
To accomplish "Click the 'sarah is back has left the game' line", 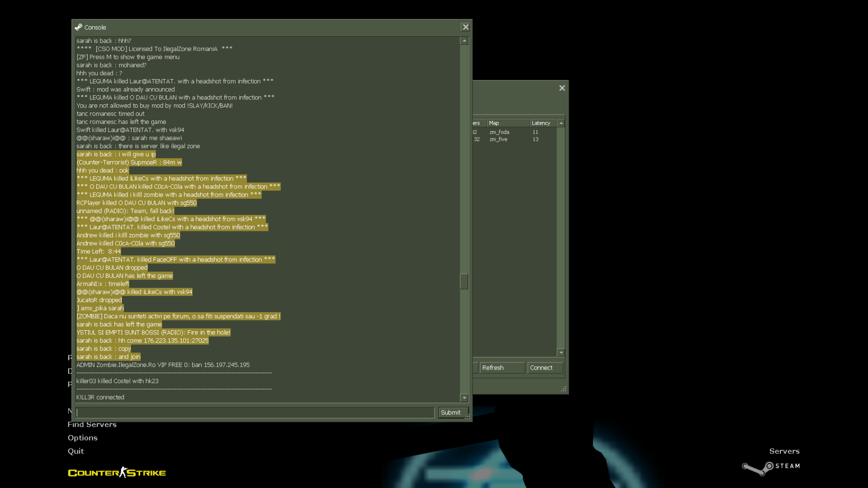I will pos(119,324).
